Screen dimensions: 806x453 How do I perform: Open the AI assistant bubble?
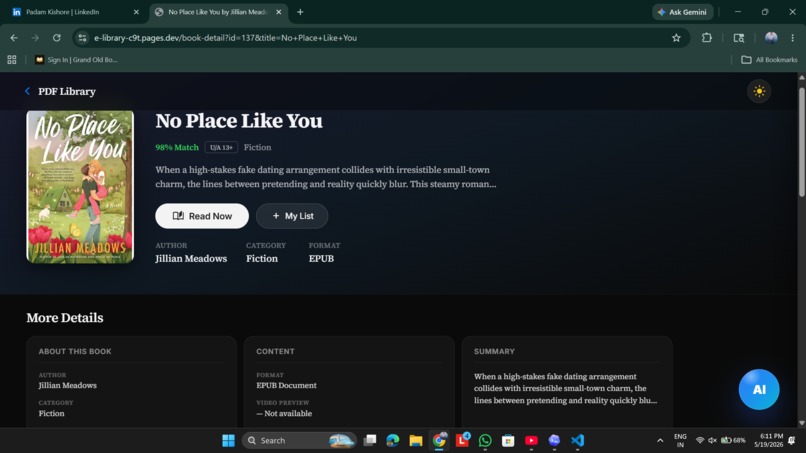pos(759,389)
